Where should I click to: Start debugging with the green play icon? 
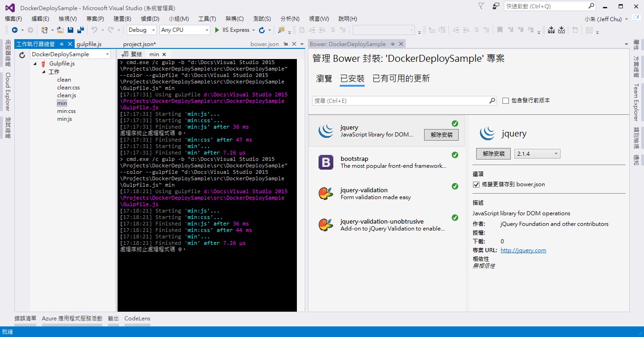pos(218,30)
